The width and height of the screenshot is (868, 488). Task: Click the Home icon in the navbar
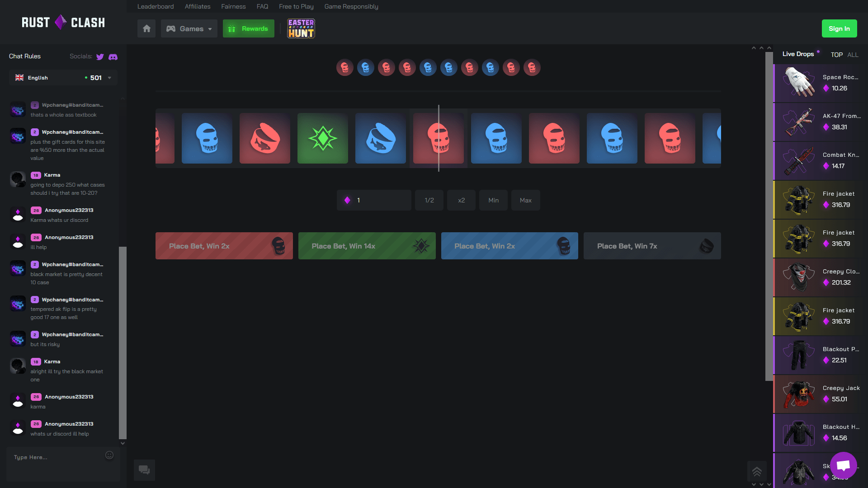(146, 28)
